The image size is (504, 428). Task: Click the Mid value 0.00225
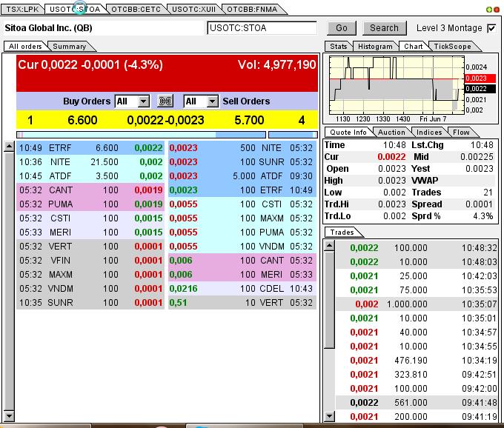point(477,157)
